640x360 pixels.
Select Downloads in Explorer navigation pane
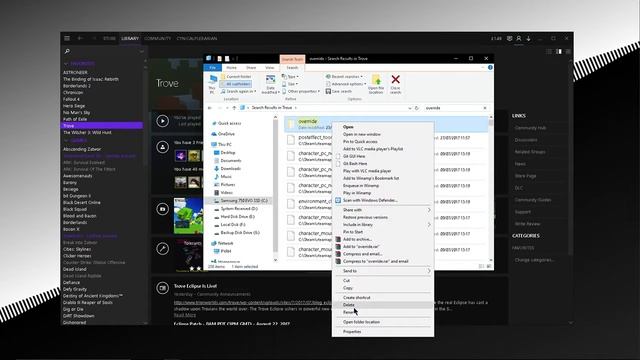(x=231, y=169)
